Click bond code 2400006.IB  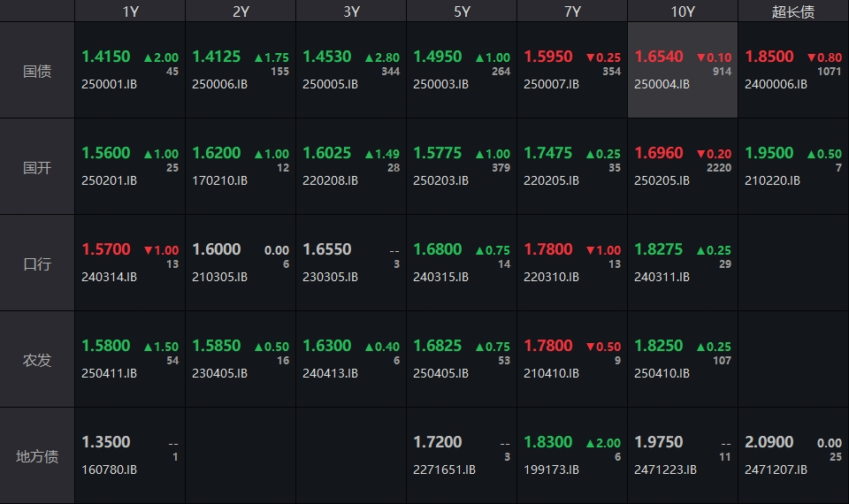[776, 84]
